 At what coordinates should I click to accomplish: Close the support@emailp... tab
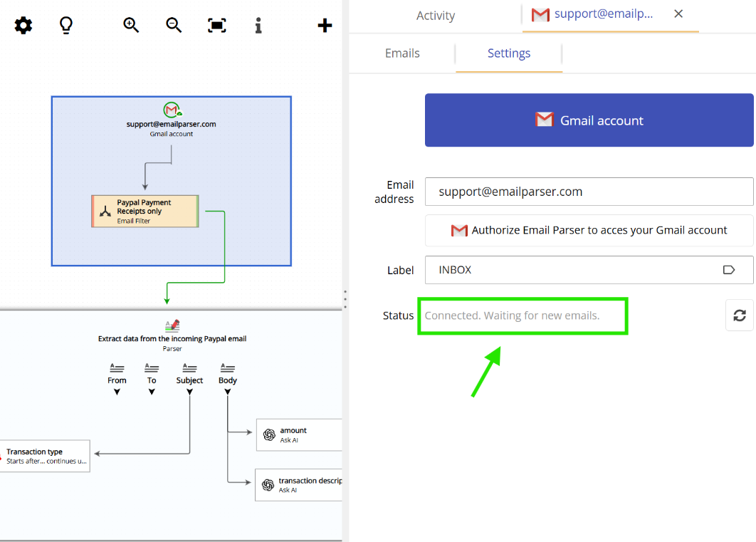[678, 14]
